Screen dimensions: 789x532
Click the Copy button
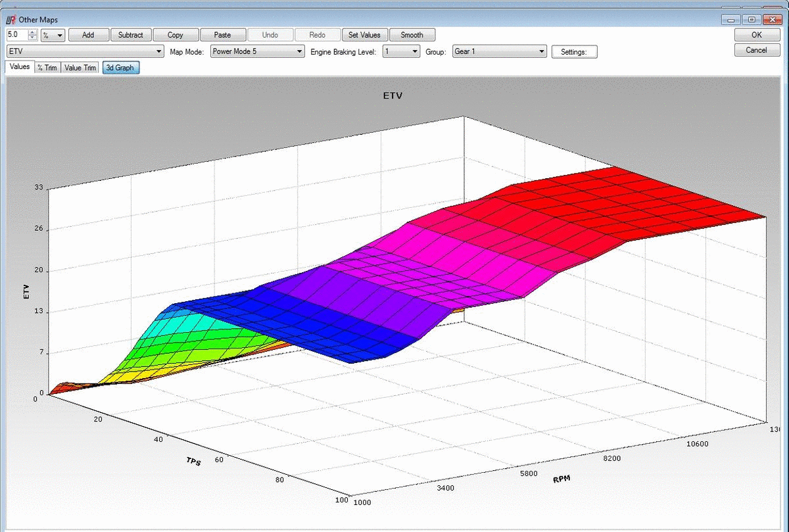176,35
